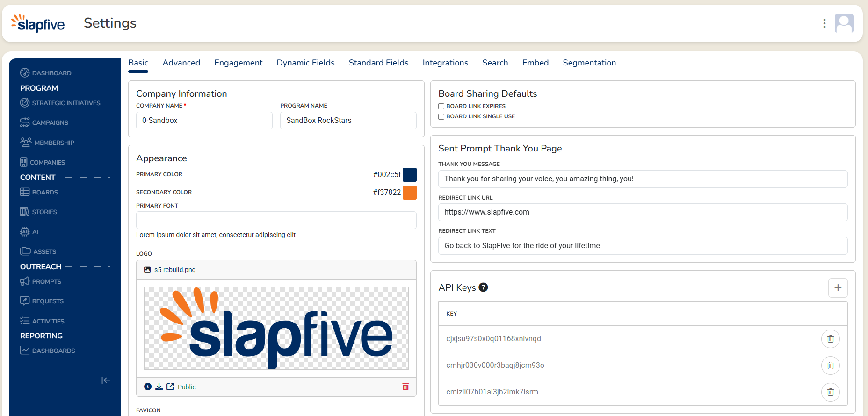Open Strategic Initiatives section
The image size is (868, 416).
click(60, 103)
